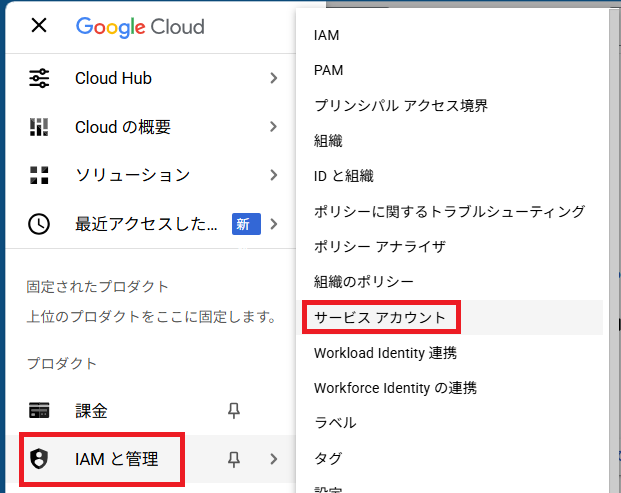
Task: Click the clock icon for recently accessed
Action: tap(39, 224)
